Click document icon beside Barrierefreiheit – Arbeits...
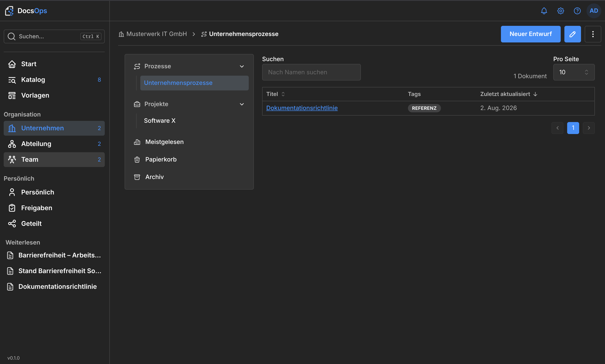605x364 pixels. (x=10, y=255)
